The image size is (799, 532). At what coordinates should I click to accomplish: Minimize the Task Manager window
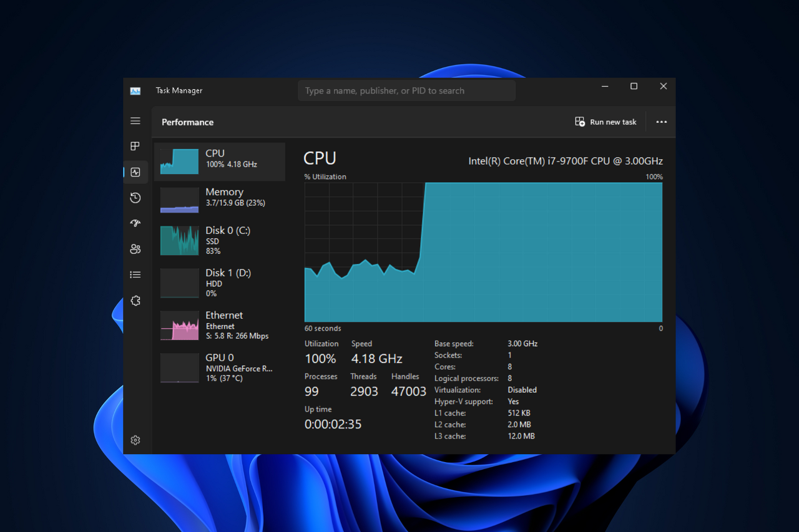[x=605, y=87]
